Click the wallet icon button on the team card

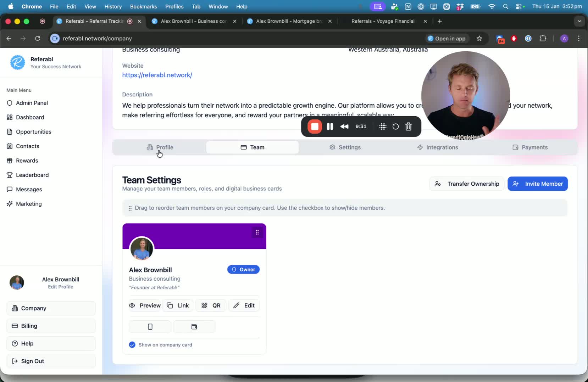(194, 327)
